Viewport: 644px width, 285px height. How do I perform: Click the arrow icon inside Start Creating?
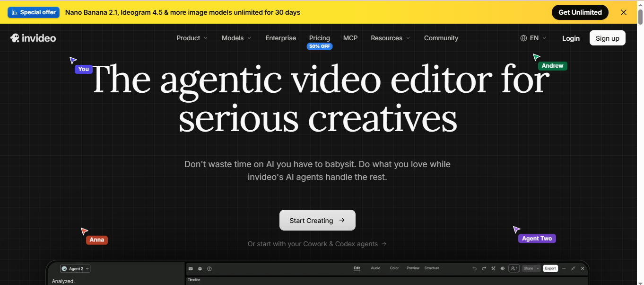tap(342, 220)
